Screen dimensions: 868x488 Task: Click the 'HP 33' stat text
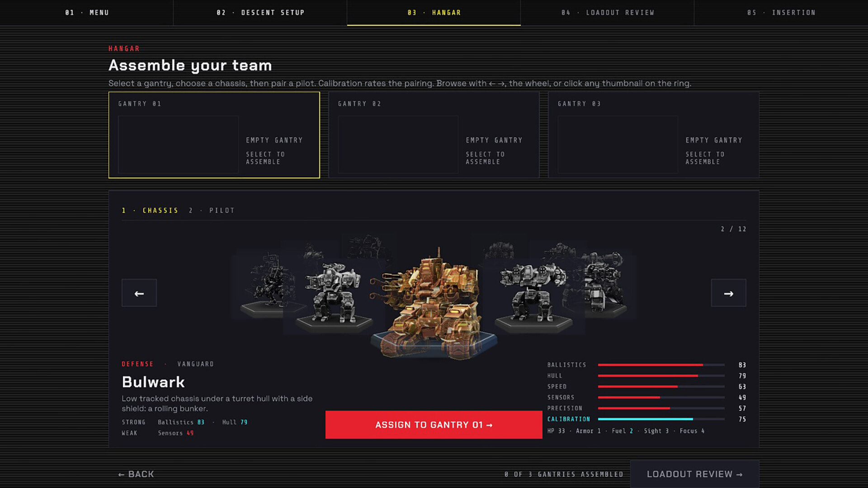point(556,431)
